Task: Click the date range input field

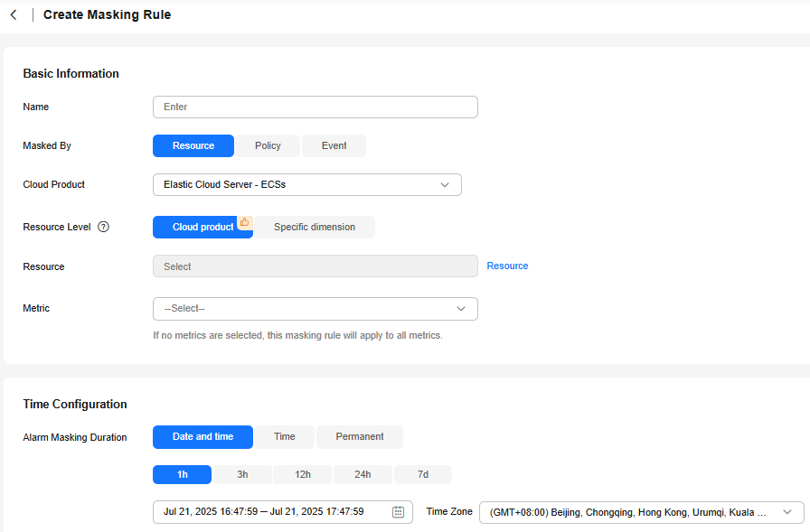Action: (x=283, y=512)
